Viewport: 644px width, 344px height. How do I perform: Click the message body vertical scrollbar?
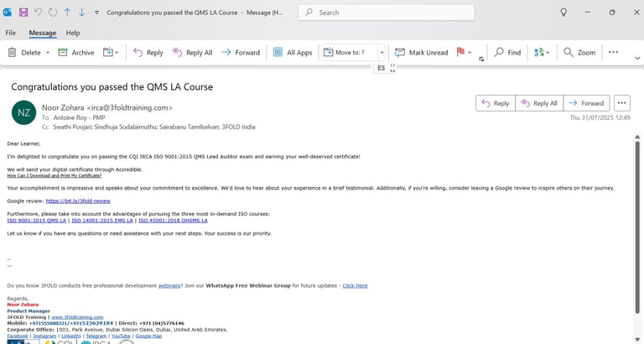point(637,227)
